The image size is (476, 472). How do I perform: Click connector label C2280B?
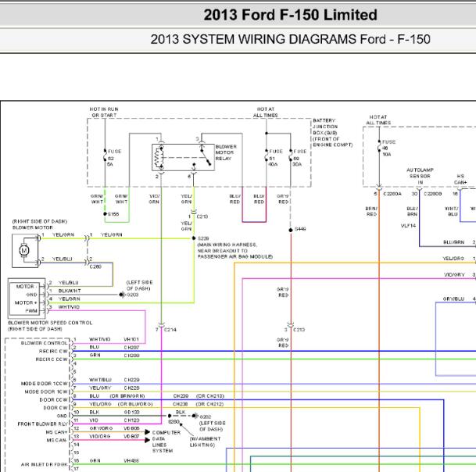point(432,194)
